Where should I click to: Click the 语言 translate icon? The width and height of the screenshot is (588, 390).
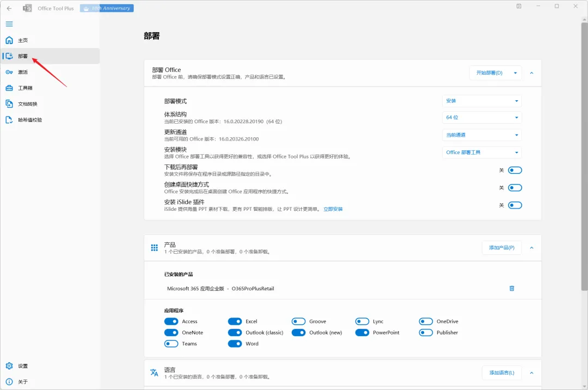tap(154, 373)
